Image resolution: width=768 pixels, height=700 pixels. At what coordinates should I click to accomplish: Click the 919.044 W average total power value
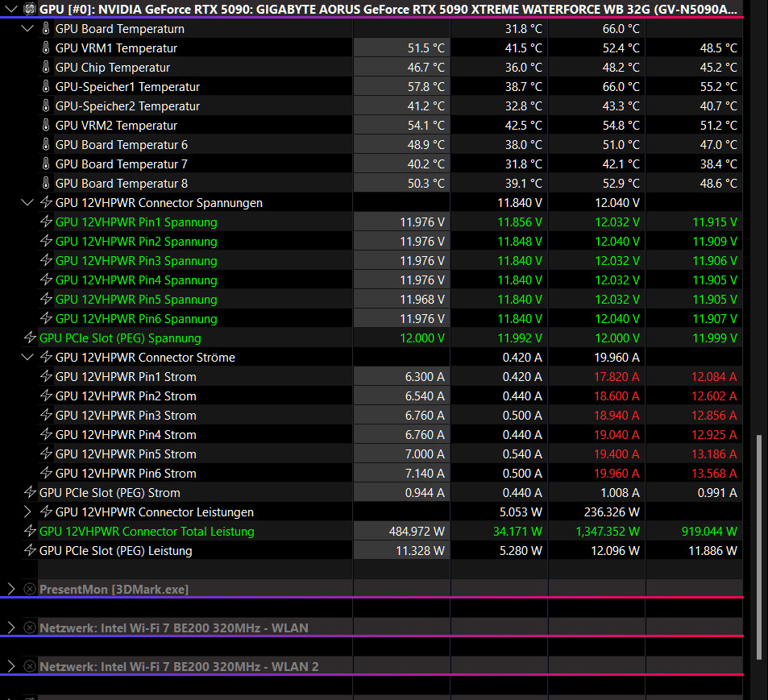point(709,531)
